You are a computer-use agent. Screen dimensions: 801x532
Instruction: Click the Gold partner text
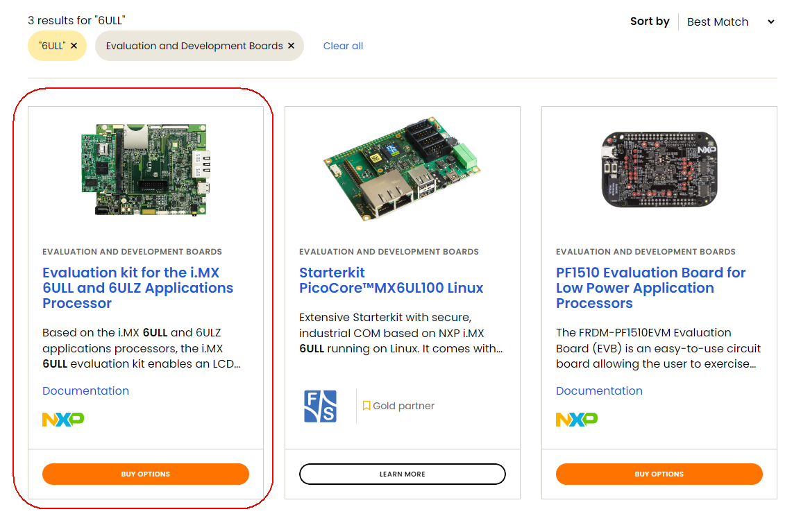click(x=403, y=406)
